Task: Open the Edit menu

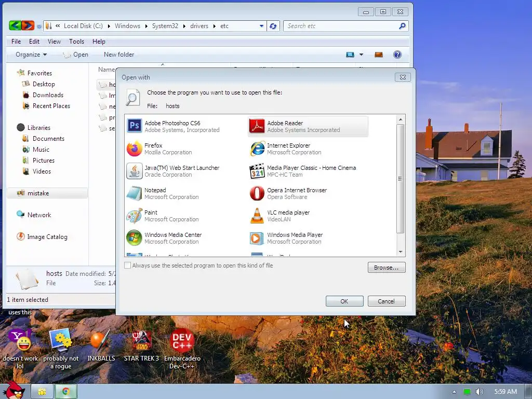Action: [x=34, y=42]
